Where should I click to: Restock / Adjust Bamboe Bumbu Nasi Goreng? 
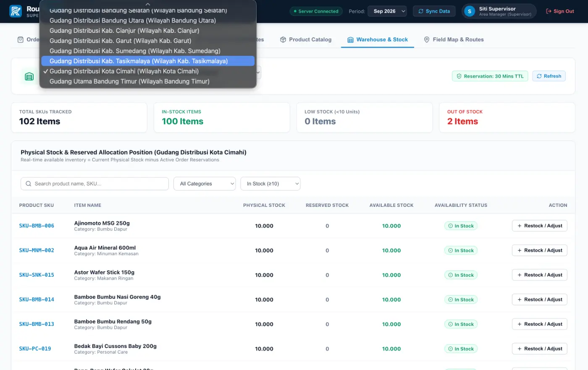tap(540, 299)
